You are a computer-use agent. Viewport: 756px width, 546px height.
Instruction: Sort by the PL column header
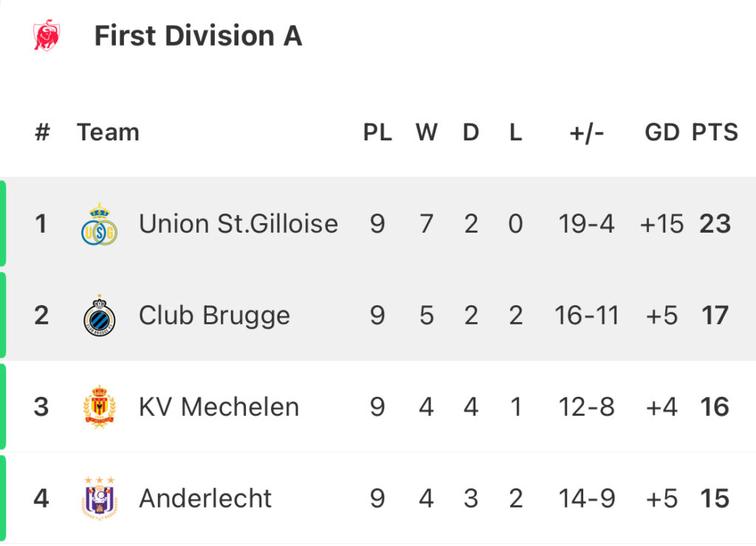coord(377,132)
